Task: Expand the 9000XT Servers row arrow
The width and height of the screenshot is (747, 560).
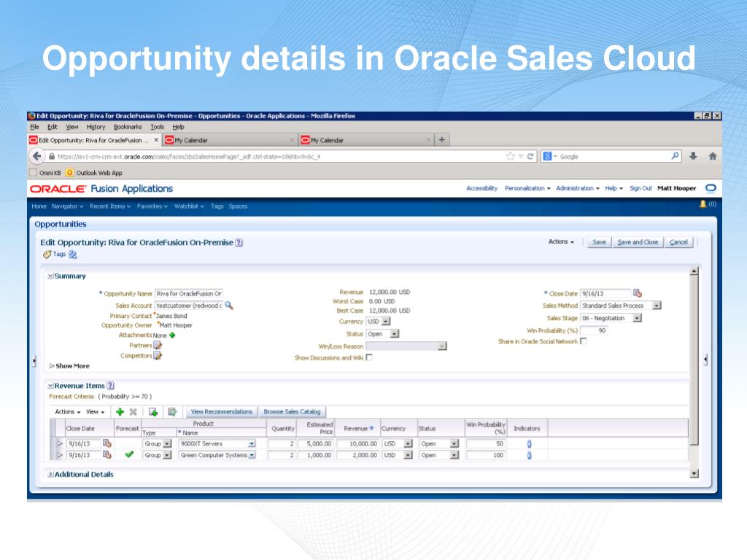Action: (60, 443)
